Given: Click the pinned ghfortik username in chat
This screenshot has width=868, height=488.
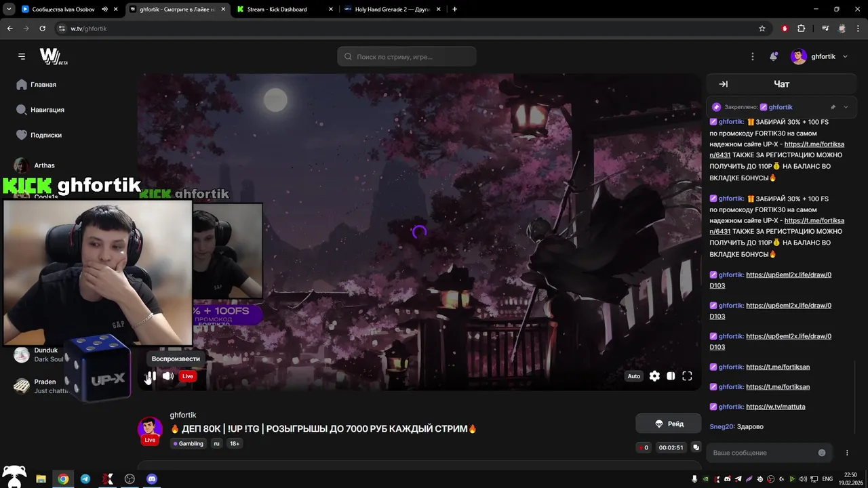Looking at the screenshot, I should (x=781, y=107).
